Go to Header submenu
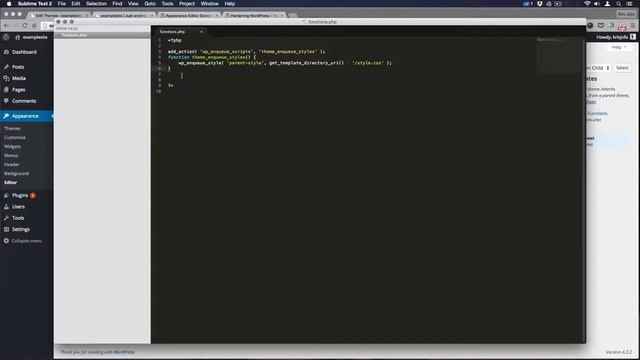The height and width of the screenshot is (360, 640). click(11, 164)
